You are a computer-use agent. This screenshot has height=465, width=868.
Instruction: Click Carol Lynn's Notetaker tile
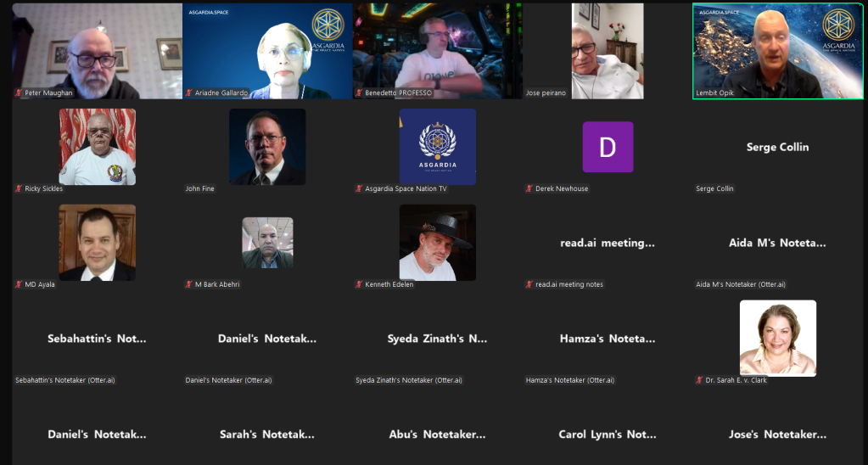[608, 434]
